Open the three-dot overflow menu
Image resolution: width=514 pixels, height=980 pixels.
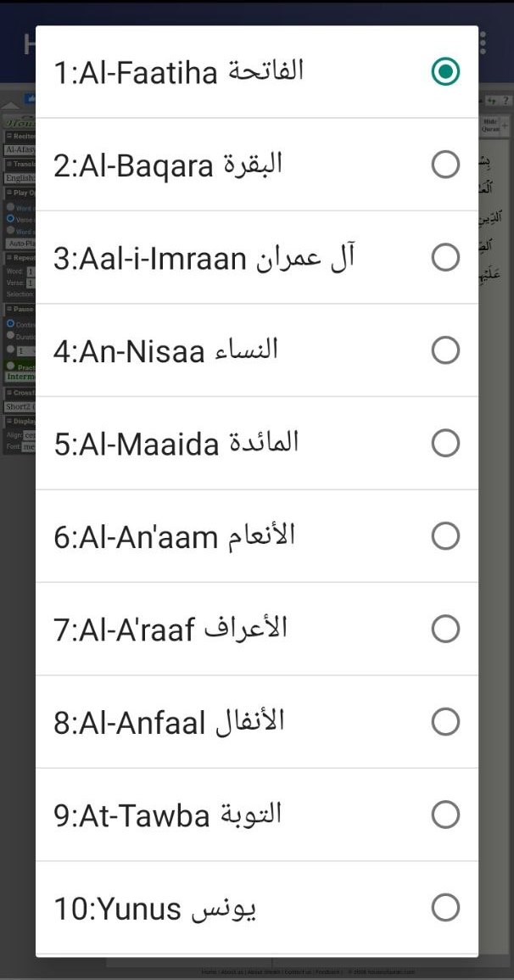[x=483, y=43]
